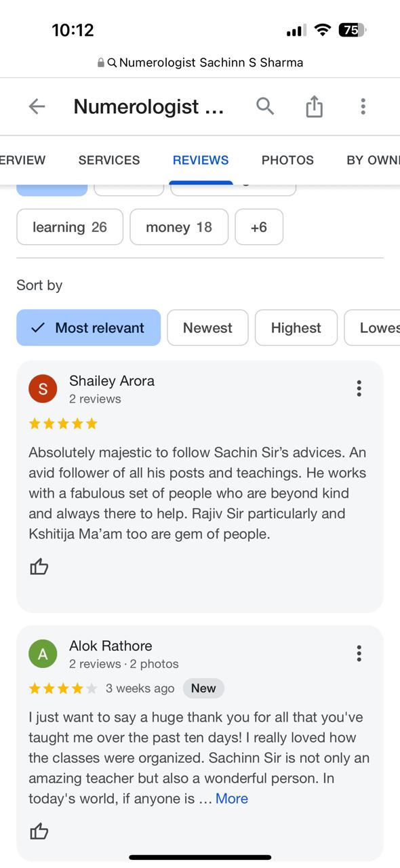
Task: Open Shailey Arora's profile name
Action: [112, 380]
